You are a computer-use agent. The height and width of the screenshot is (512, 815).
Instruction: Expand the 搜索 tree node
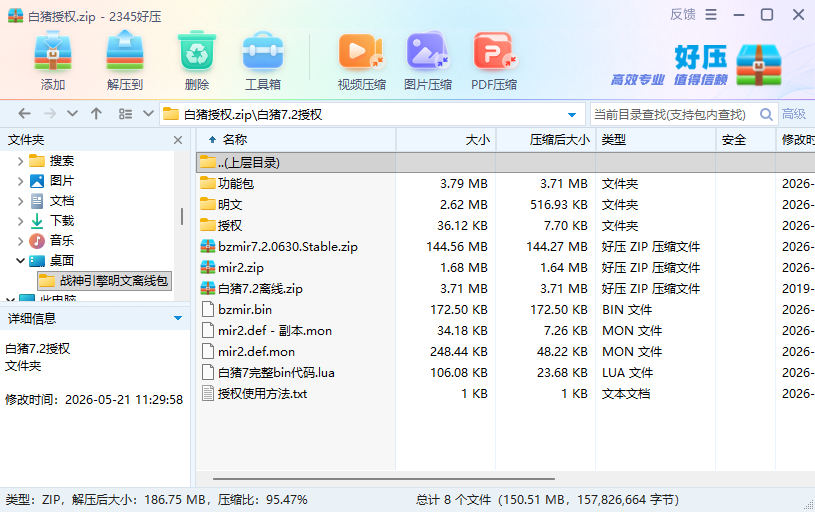coord(20,161)
